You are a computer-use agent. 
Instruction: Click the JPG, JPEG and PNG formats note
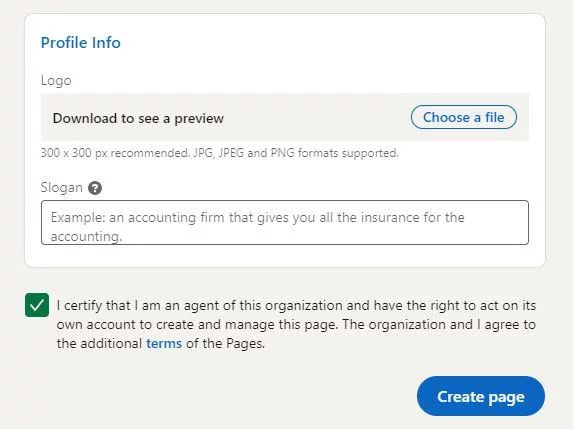click(219, 153)
